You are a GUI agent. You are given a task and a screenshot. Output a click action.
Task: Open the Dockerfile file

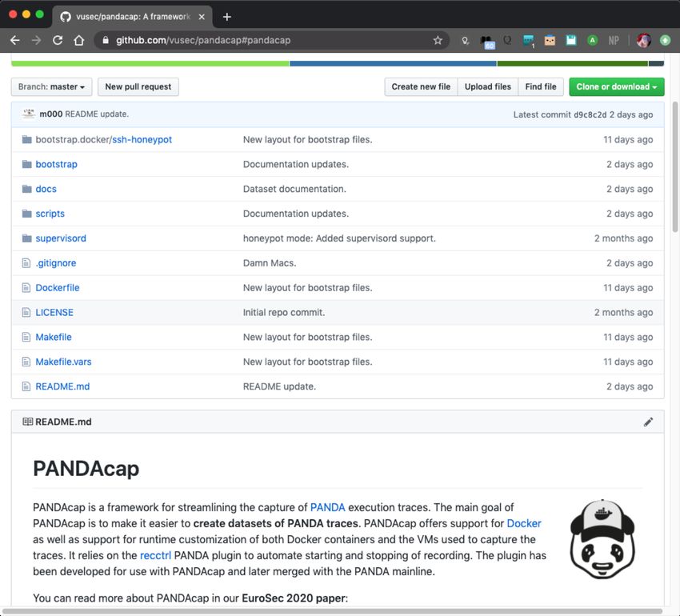[x=58, y=288]
